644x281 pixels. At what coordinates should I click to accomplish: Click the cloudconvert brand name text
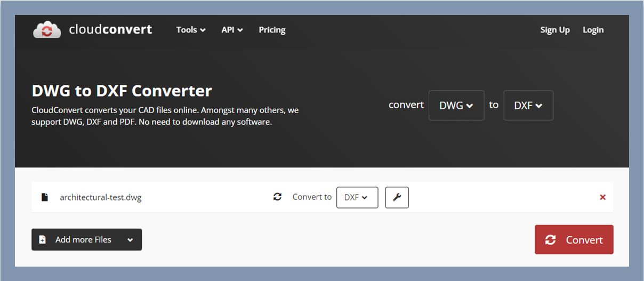pos(110,29)
